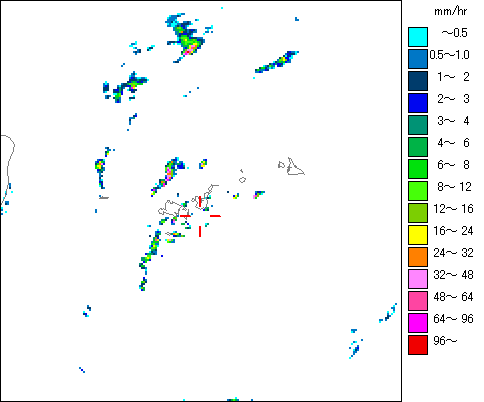Click the olive green 12~16 swatch
The width and height of the screenshot is (484, 402).
point(418,213)
